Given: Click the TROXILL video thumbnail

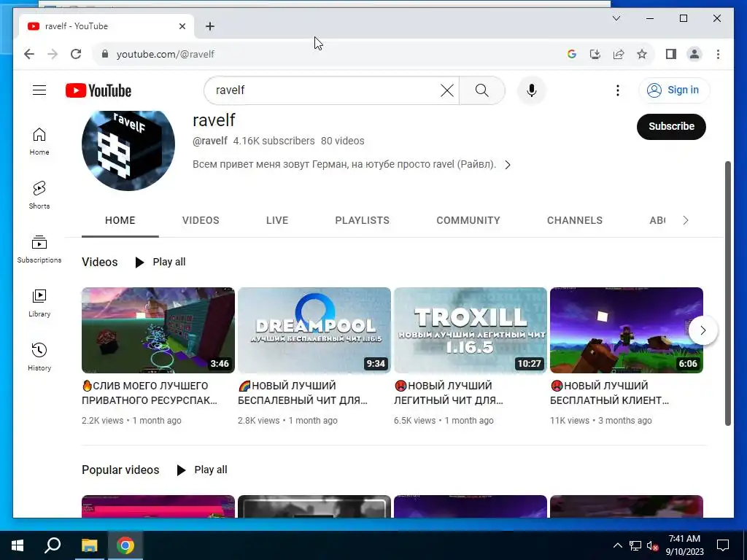Looking at the screenshot, I should click(471, 330).
